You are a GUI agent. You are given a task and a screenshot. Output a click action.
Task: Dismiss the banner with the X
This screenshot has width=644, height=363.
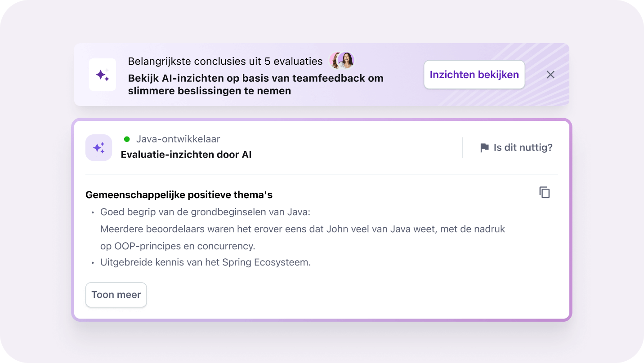tap(550, 75)
